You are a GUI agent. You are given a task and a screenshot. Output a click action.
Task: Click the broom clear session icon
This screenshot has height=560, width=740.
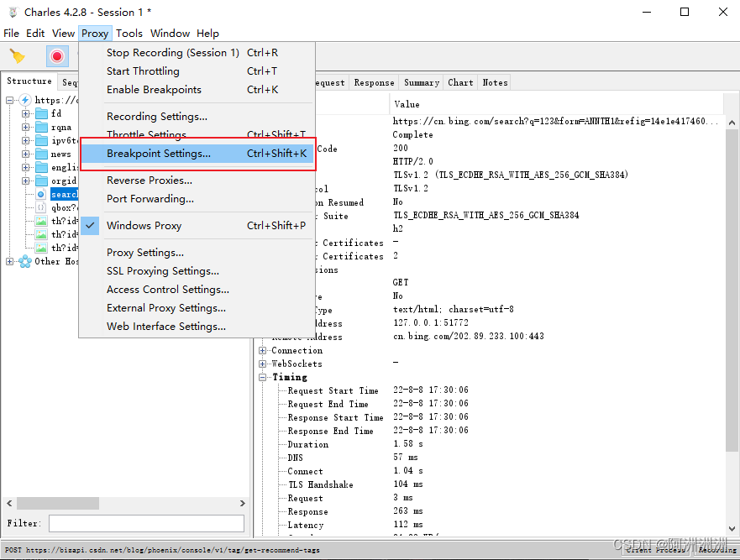click(x=18, y=56)
